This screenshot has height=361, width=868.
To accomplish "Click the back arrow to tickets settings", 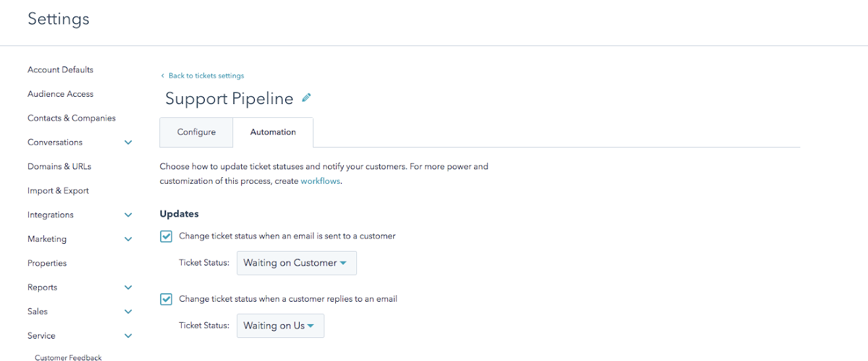I will [163, 76].
